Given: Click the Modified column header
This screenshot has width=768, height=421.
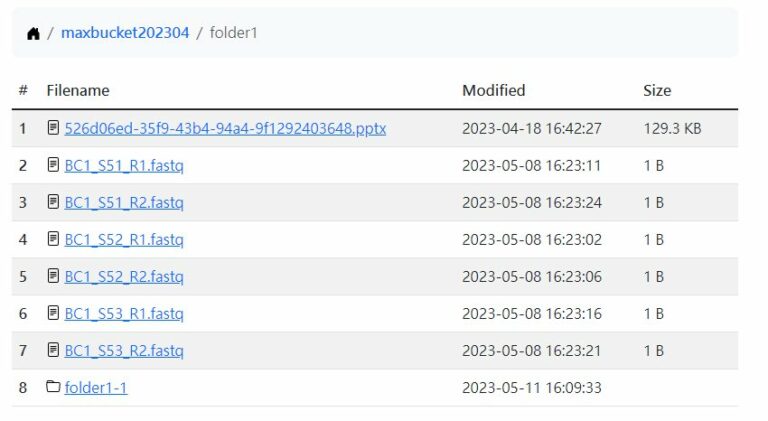Looking at the screenshot, I should click(x=493, y=90).
